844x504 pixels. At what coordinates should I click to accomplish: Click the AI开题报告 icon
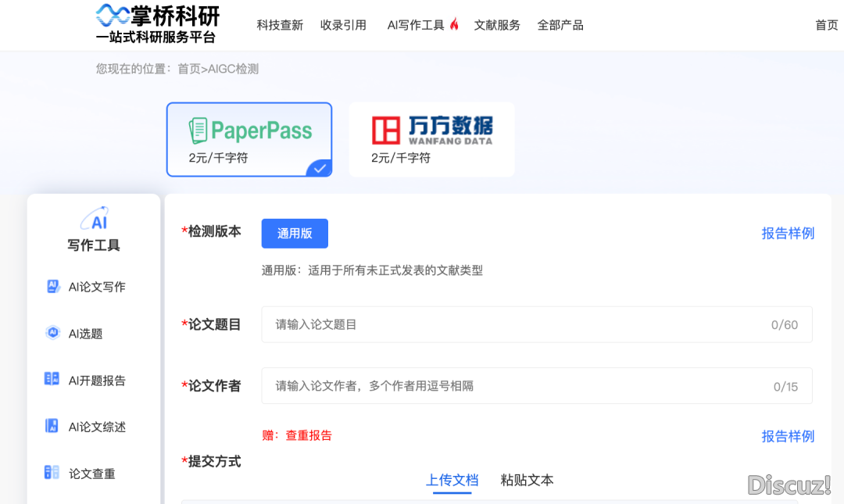pos(52,380)
